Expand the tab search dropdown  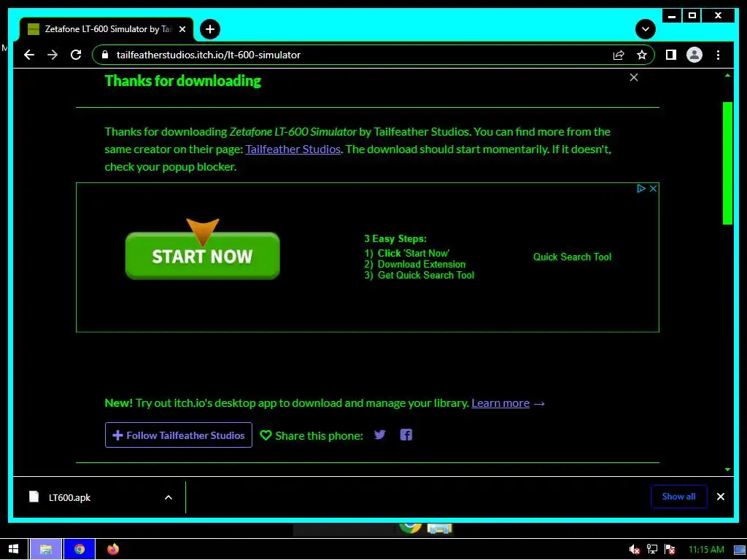point(645,29)
